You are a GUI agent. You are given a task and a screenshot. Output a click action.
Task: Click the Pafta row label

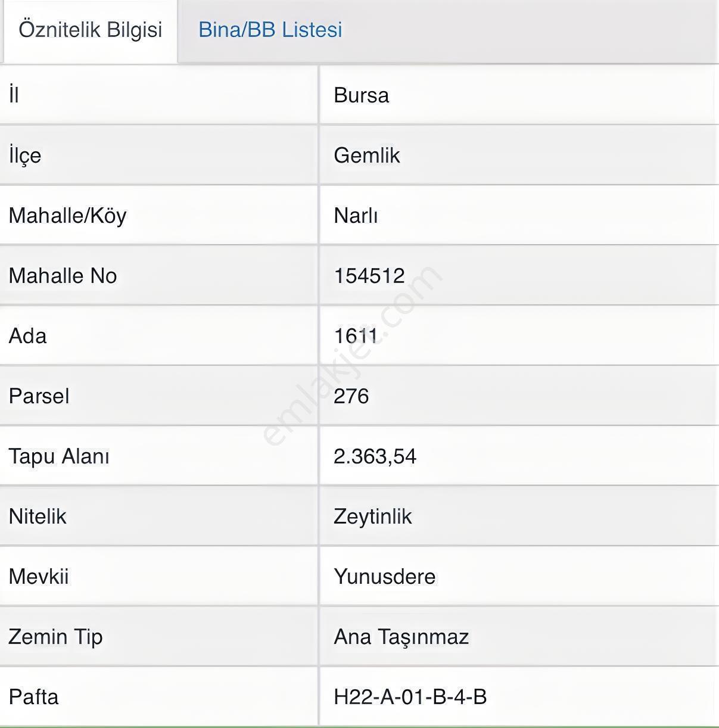33,697
